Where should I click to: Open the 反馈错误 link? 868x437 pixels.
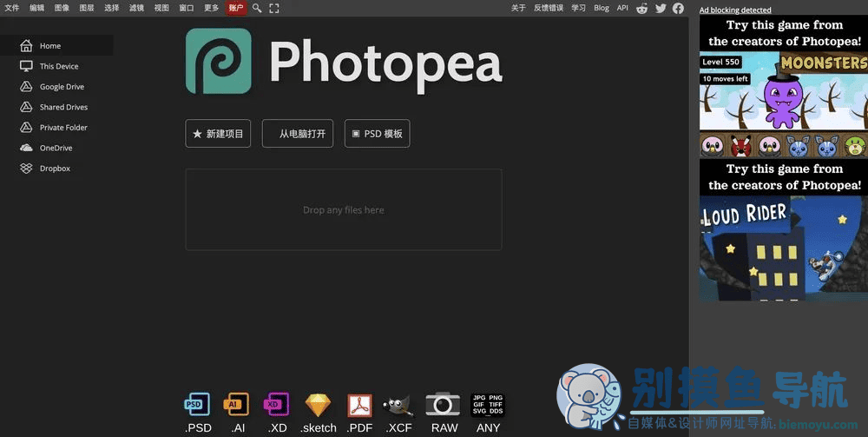tap(548, 8)
